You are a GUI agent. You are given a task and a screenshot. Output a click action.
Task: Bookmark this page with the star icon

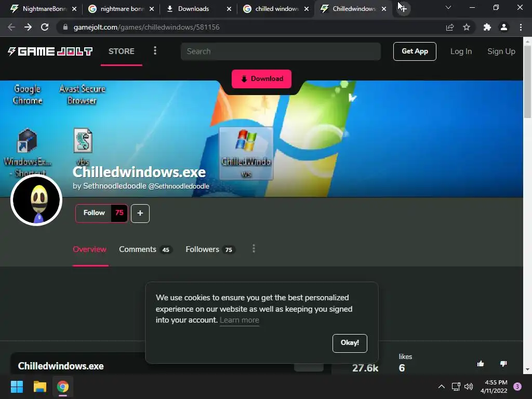(467, 27)
